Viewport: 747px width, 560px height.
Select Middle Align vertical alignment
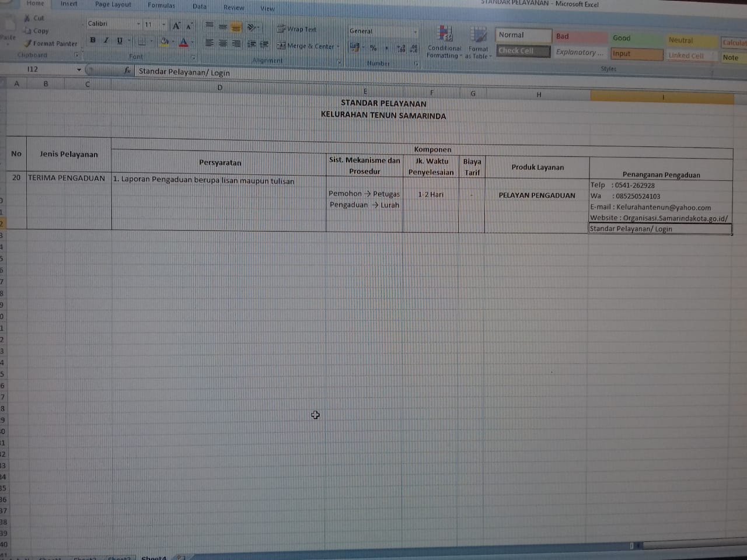(222, 26)
